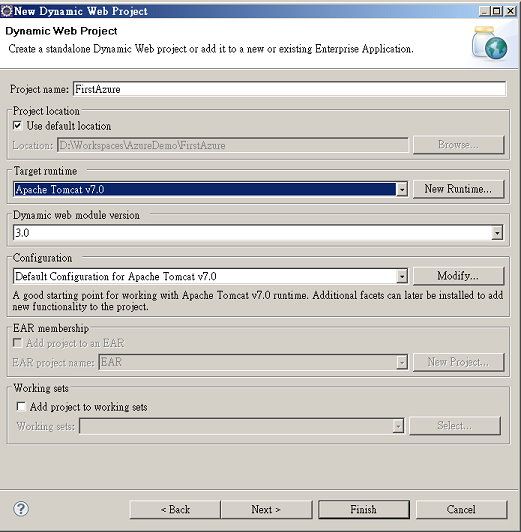The image size is (521, 532).
Task: Open the Working sets dropdown arrow
Action: pos(398,426)
